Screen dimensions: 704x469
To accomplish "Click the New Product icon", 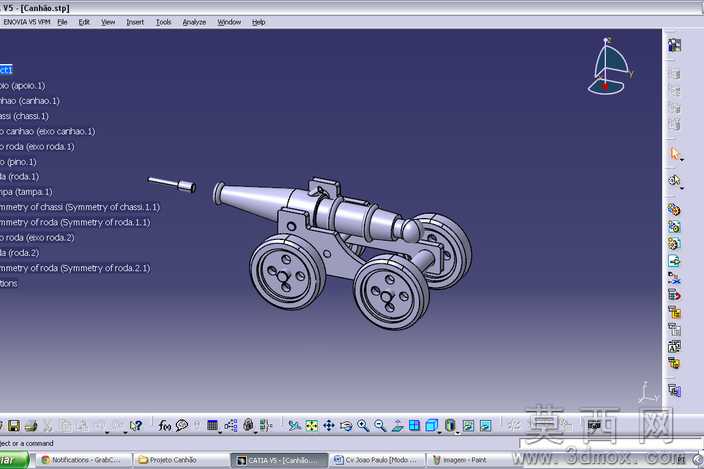I will pyautogui.click(x=673, y=227).
